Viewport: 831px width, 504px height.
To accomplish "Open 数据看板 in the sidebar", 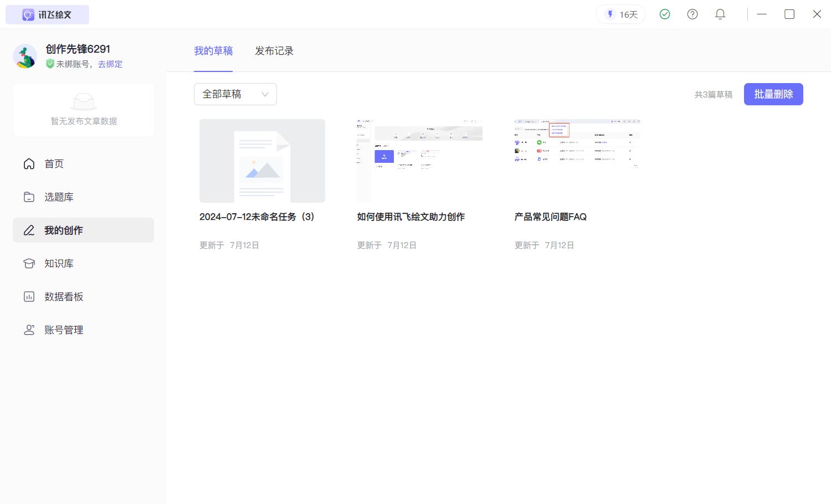I will coord(83,297).
